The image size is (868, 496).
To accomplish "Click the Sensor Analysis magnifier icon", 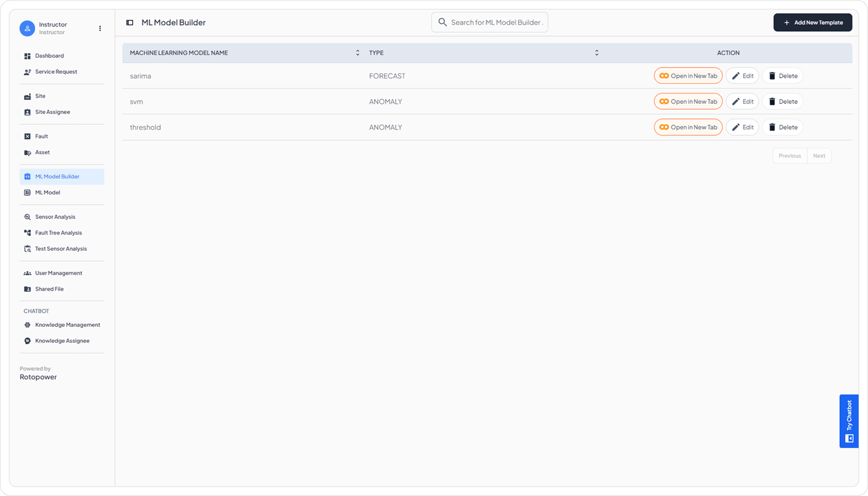I will (27, 217).
